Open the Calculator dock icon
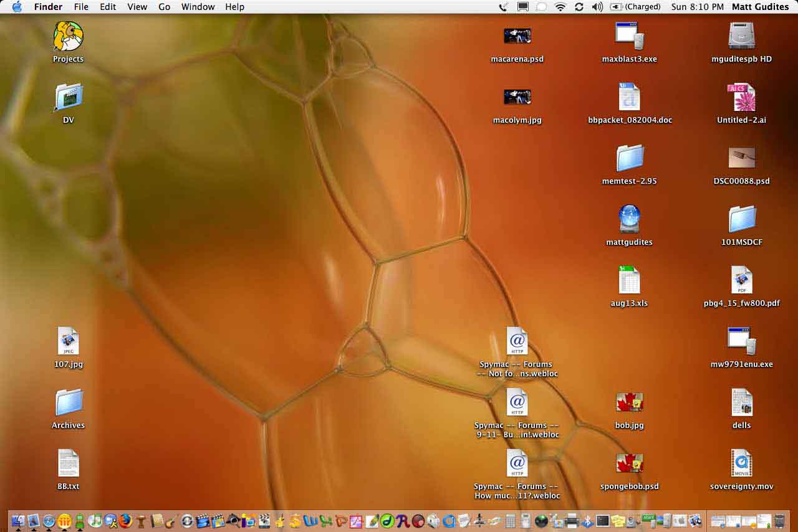This screenshot has width=798, height=532. point(510,521)
